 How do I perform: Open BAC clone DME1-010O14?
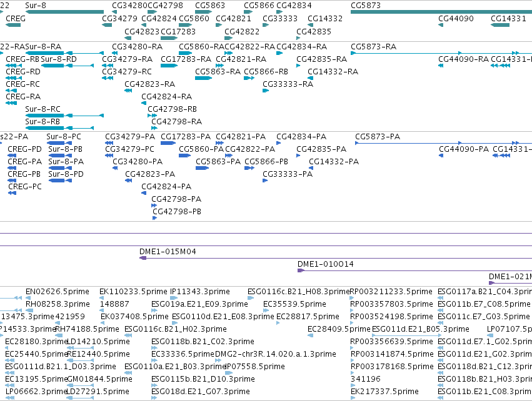click(x=325, y=264)
